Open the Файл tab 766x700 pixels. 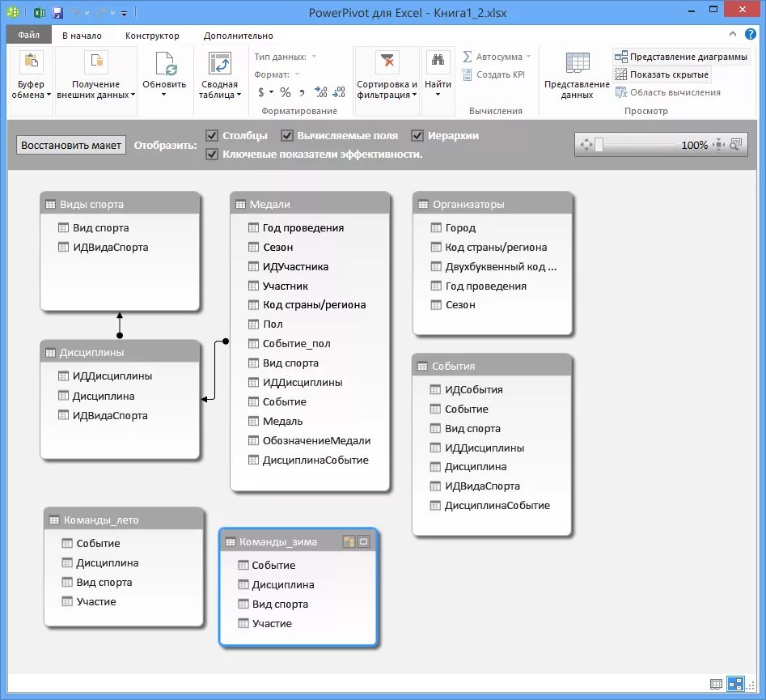(29, 35)
